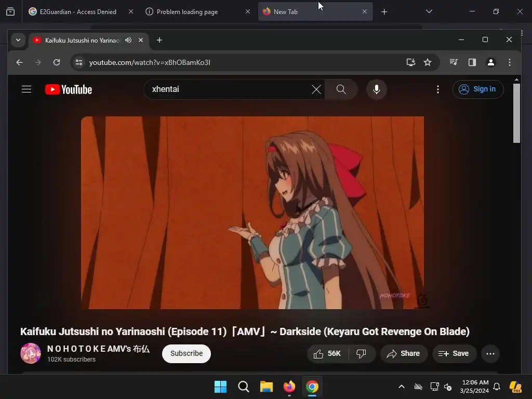This screenshot has height=399, width=532.
Task: Dislike this video
Action: point(362,353)
